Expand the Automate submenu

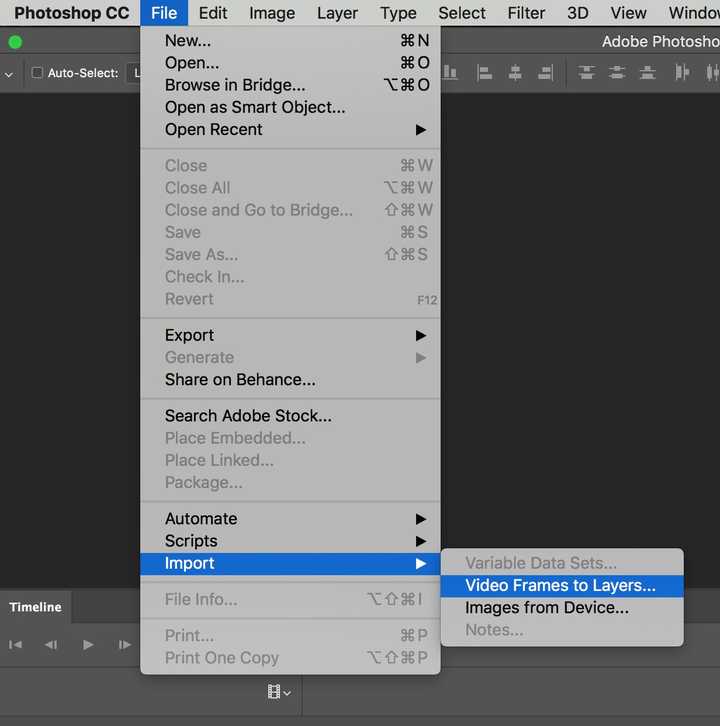point(290,518)
